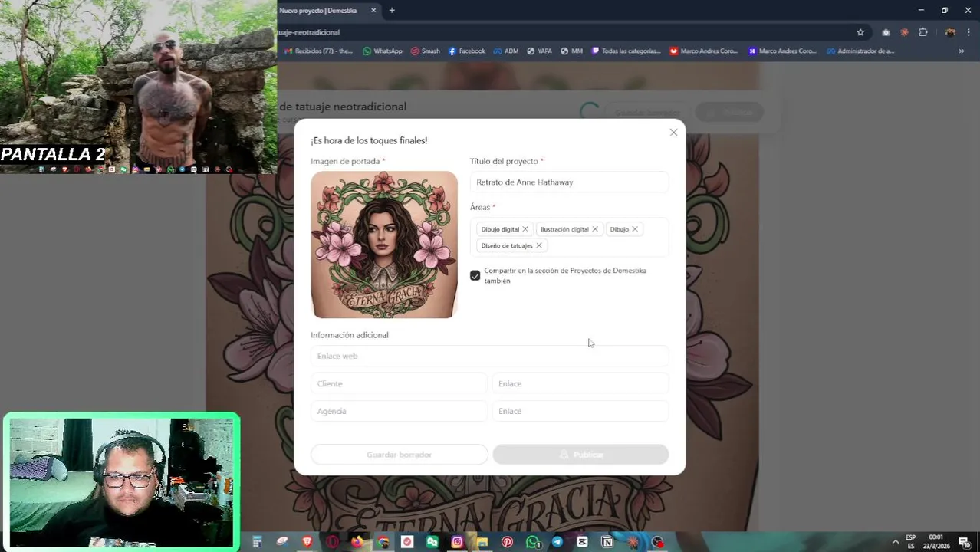Click the Enlace field beside Cliente
Screen dimensions: 980x552
[580, 383]
